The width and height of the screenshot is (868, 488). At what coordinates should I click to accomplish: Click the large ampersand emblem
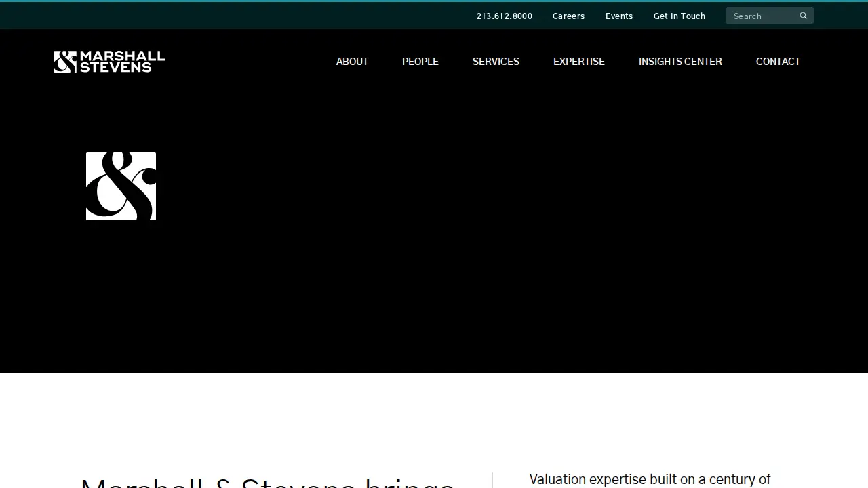(121, 186)
